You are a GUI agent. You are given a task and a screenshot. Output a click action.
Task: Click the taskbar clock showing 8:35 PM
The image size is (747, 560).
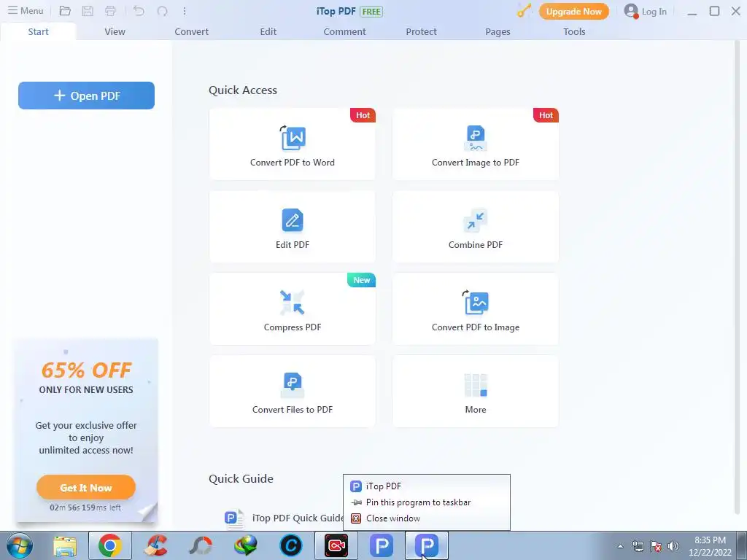coord(710,546)
